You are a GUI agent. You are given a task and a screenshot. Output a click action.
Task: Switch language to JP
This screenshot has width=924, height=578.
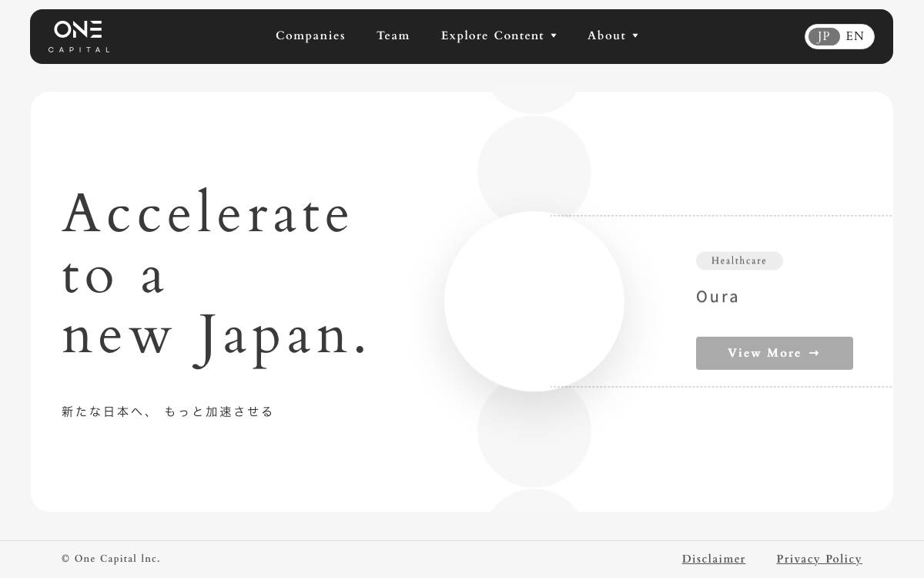tap(824, 36)
